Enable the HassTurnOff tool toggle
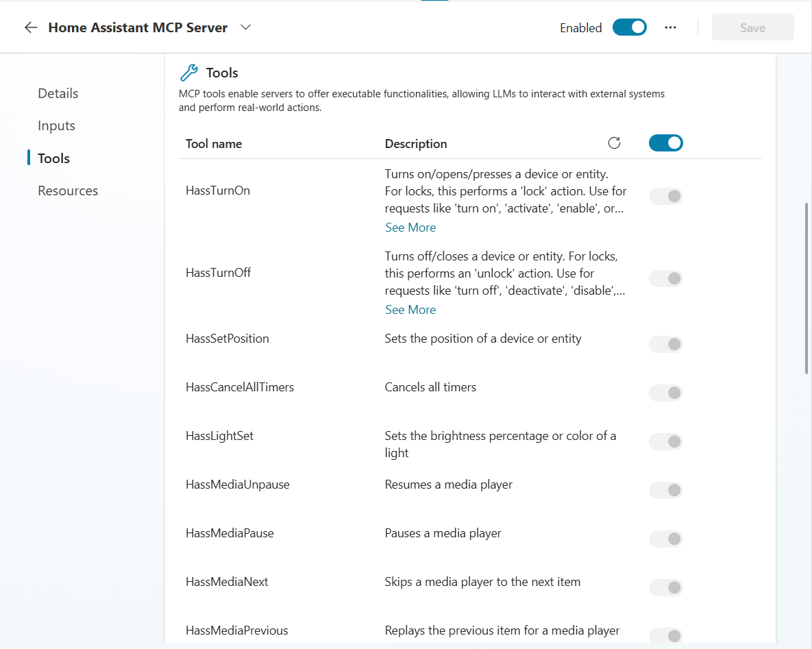The height and width of the screenshot is (649, 812). tap(665, 279)
